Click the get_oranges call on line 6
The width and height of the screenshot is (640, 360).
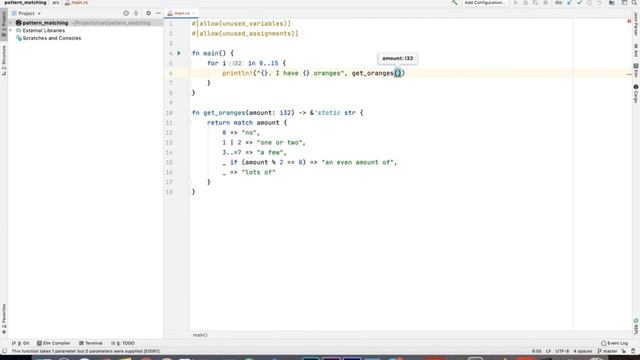click(372, 73)
